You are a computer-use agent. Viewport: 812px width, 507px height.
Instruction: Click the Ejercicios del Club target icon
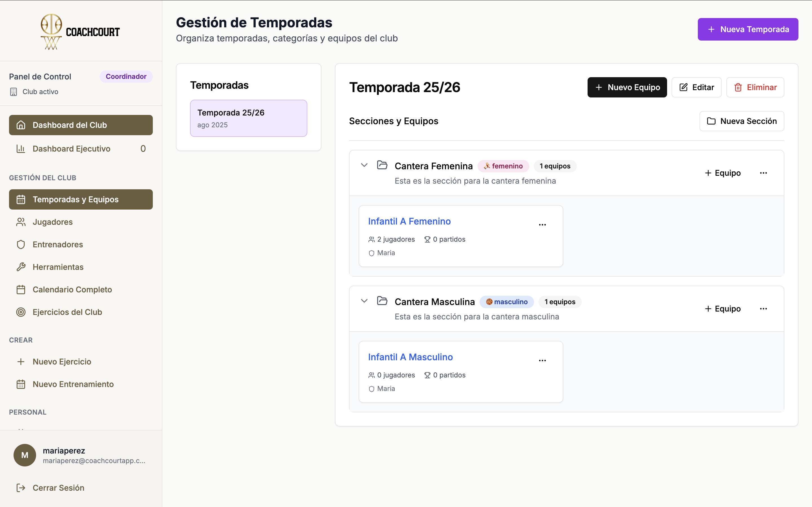[x=21, y=312]
